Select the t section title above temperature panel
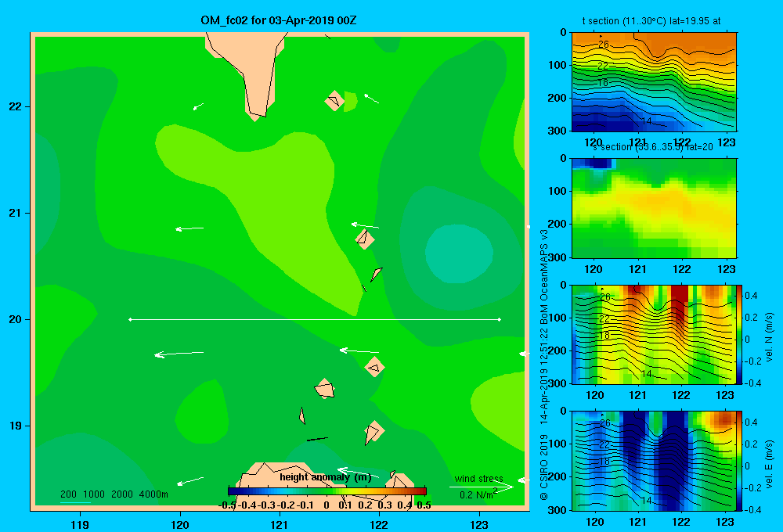This screenshot has width=783, height=532. tap(651, 21)
